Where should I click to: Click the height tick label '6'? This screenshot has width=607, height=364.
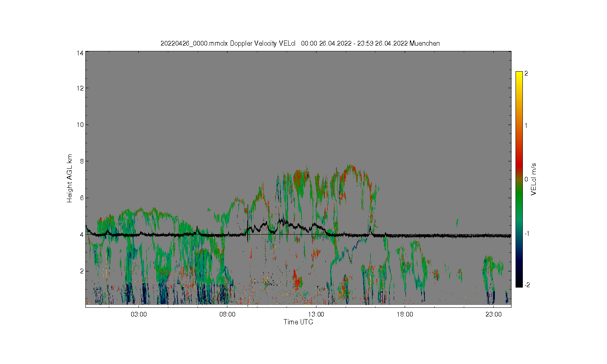pyautogui.click(x=82, y=198)
